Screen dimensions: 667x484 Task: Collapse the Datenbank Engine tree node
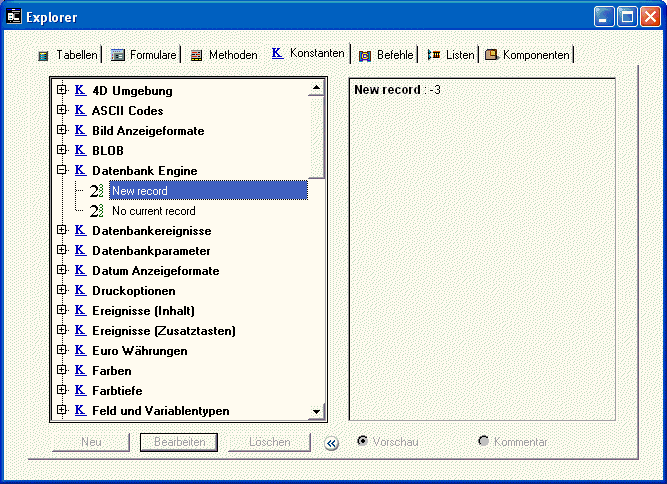point(62,171)
